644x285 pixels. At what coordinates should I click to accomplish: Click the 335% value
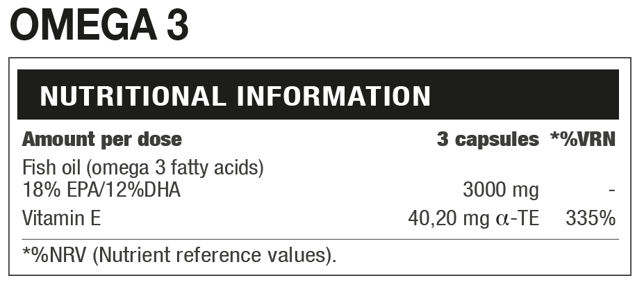(591, 218)
